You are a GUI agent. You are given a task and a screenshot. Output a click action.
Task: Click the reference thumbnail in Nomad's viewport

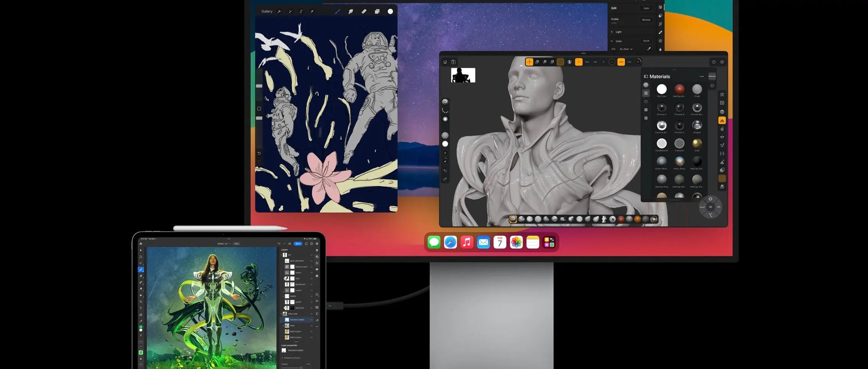coord(463,75)
